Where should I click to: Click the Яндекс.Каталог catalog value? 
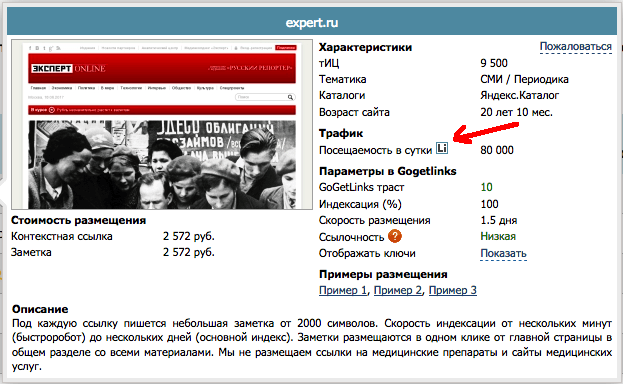(519, 95)
